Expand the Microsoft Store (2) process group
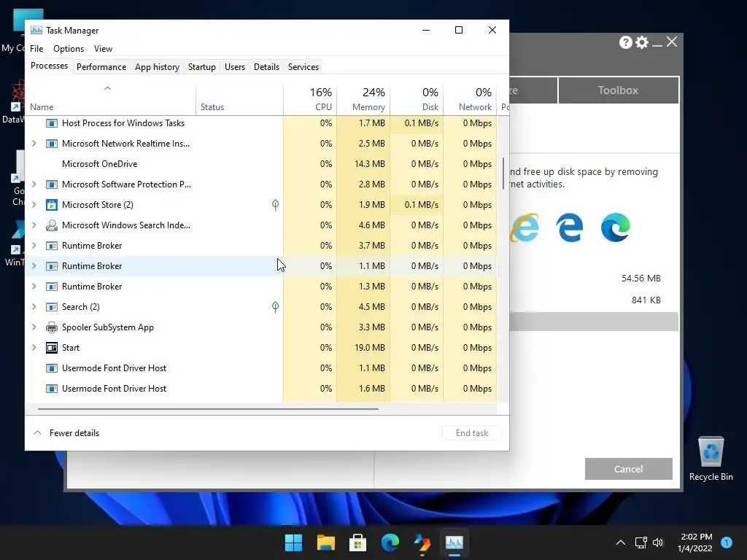 point(34,205)
